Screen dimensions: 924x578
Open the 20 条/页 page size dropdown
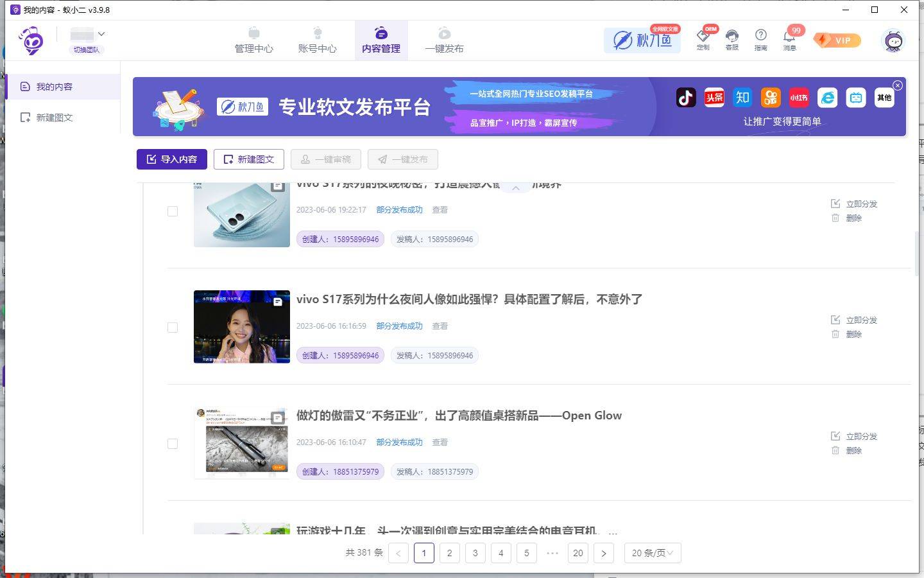coord(653,553)
